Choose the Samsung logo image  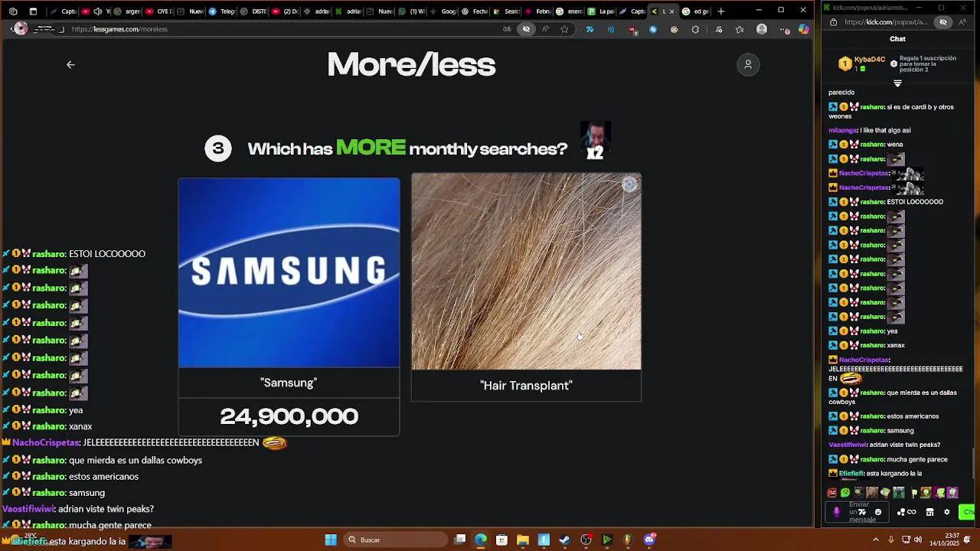(x=289, y=273)
